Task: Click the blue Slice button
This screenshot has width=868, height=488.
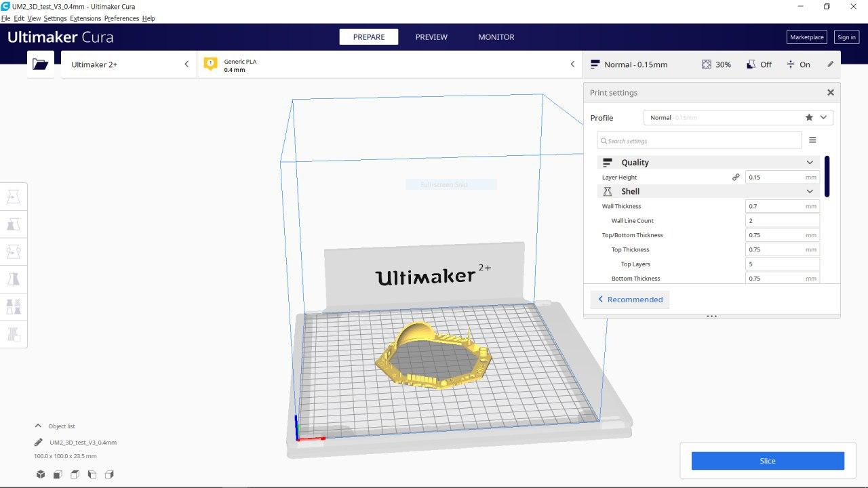Action: (x=768, y=461)
